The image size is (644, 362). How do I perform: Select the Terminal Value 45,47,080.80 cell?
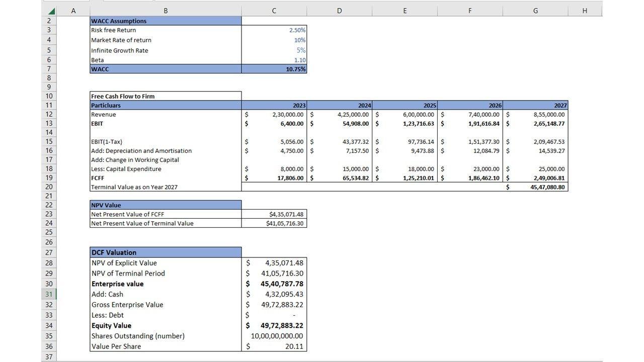tap(535, 187)
